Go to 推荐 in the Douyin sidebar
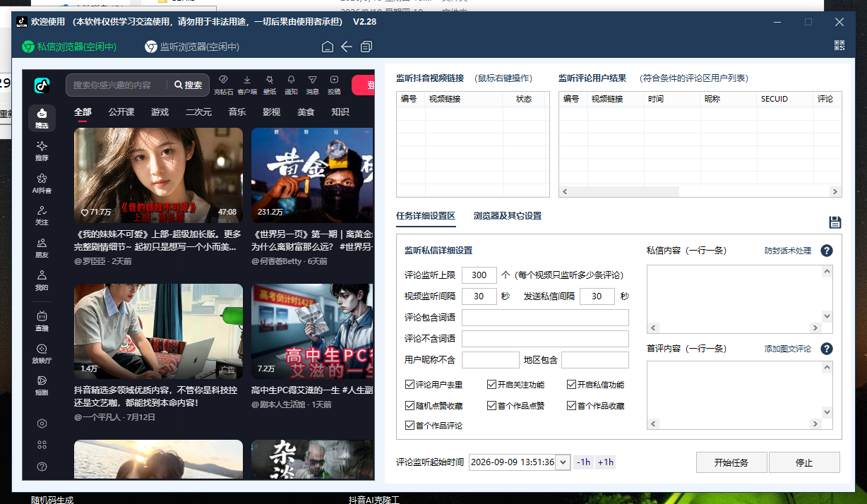Screen dimensions: 867x504 42,150
